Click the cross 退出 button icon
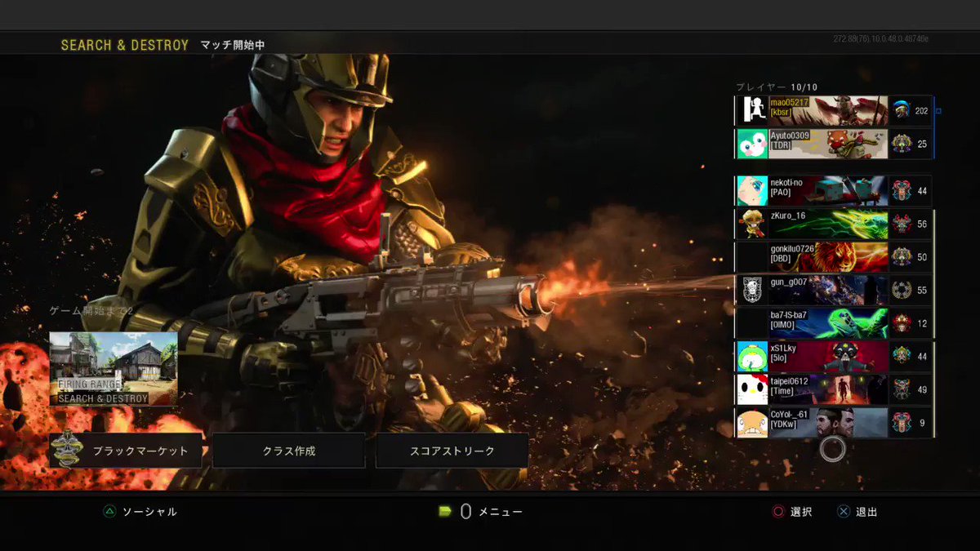This screenshot has width=980, height=551. pyautogui.click(x=844, y=512)
